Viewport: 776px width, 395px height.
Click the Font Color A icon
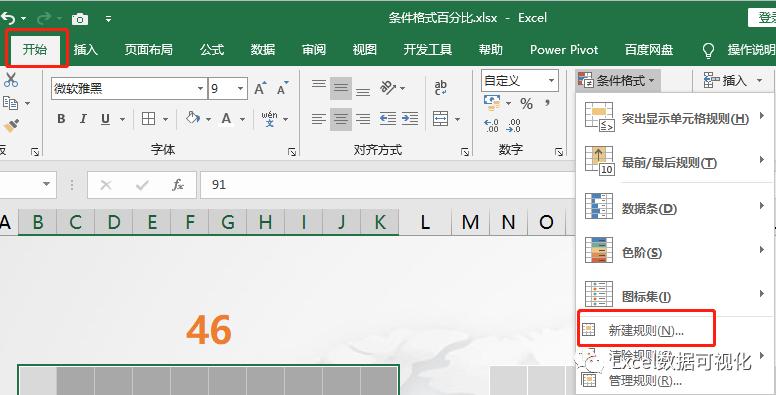226,119
